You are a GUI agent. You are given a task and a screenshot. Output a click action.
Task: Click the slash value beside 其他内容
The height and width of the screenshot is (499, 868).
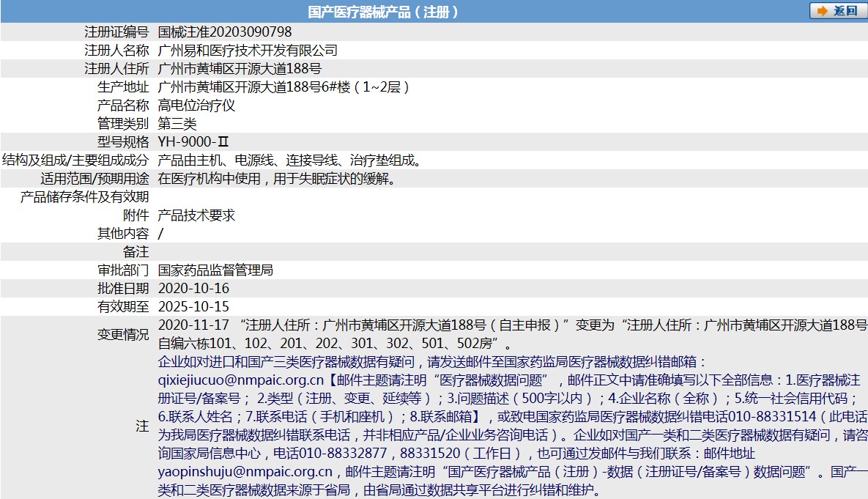[x=160, y=233]
